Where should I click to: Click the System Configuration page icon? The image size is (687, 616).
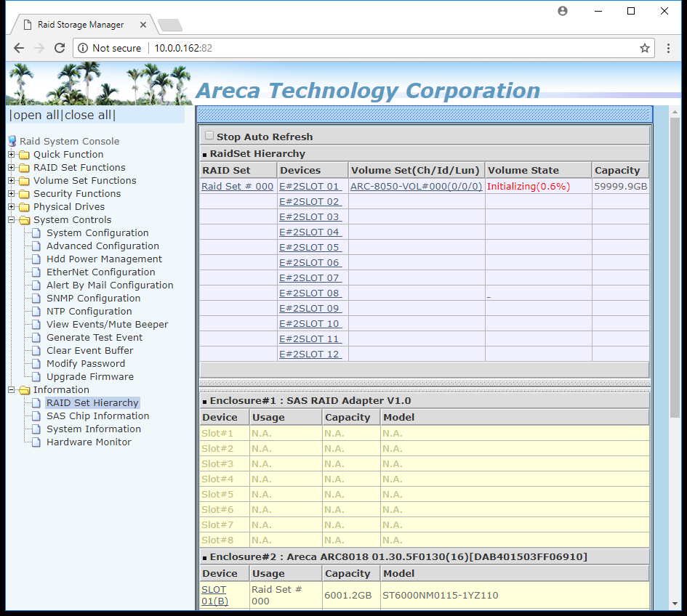(37, 233)
